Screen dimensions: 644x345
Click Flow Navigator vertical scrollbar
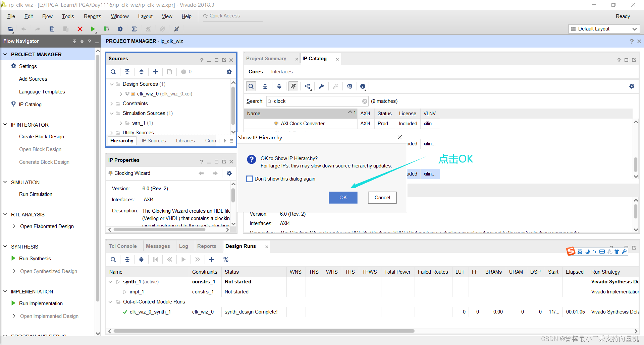coord(98,178)
